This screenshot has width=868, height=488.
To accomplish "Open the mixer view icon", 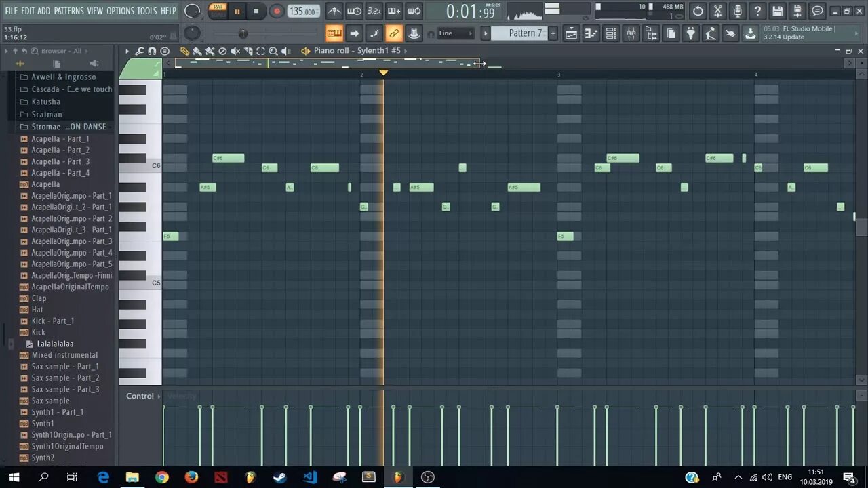I will 631,33.
